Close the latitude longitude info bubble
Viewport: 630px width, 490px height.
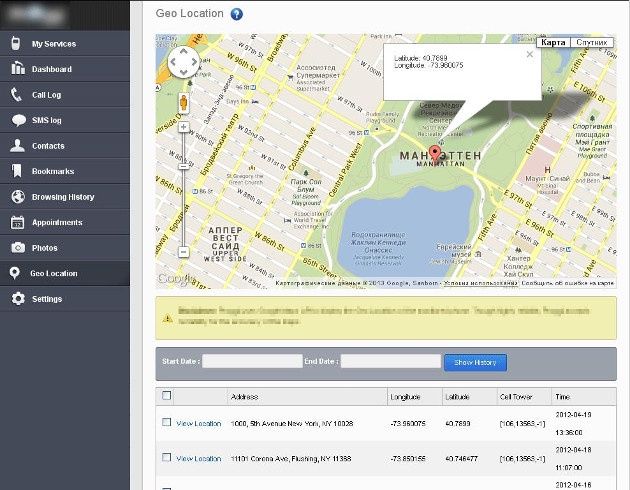click(x=530, y=54)
